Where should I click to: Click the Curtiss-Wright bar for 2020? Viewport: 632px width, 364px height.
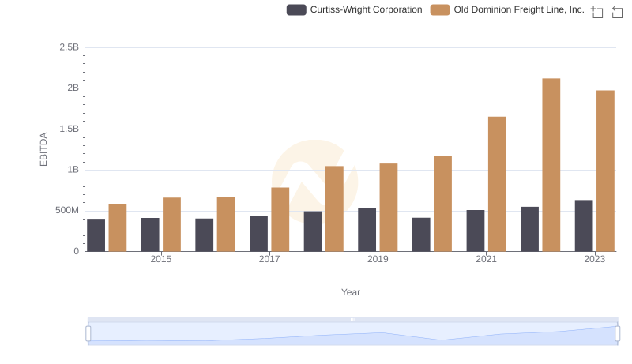tap(421, 235)
